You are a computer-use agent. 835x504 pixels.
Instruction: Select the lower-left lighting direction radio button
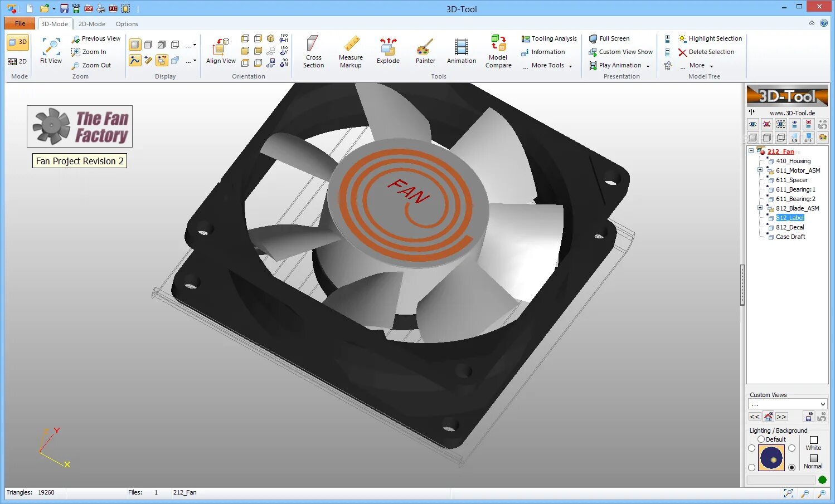[x=751, y=467]
